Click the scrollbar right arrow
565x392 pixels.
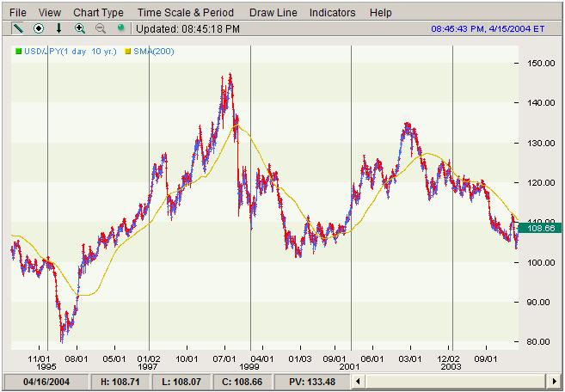554,381
